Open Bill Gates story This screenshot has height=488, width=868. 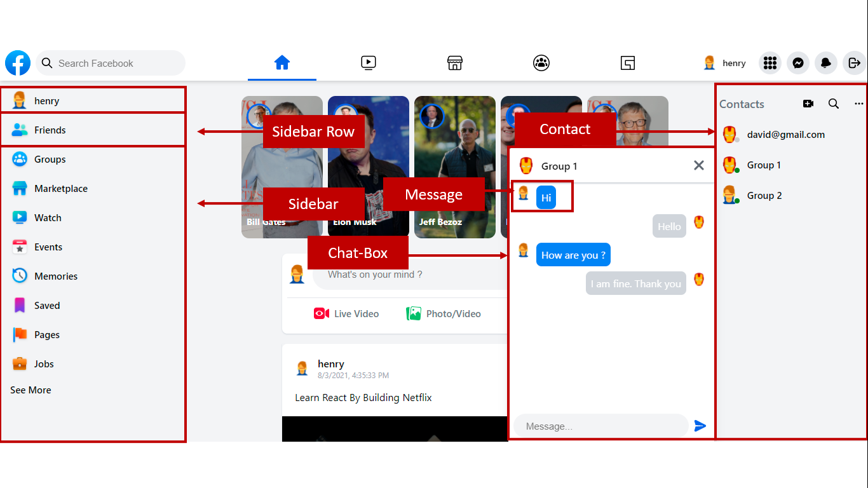(x=282, y=167)
